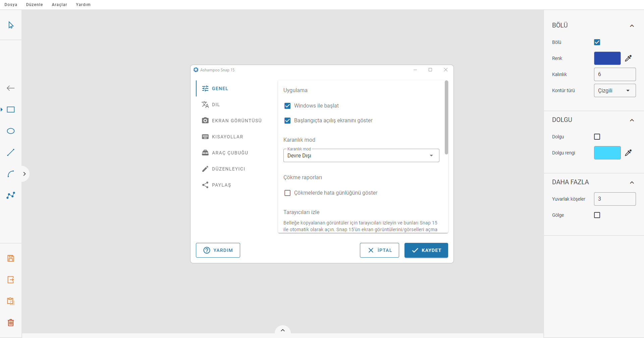Select the ellipse drawing tool
The width and height of the screenshot is (644, 338).
[x=11, y=131]
